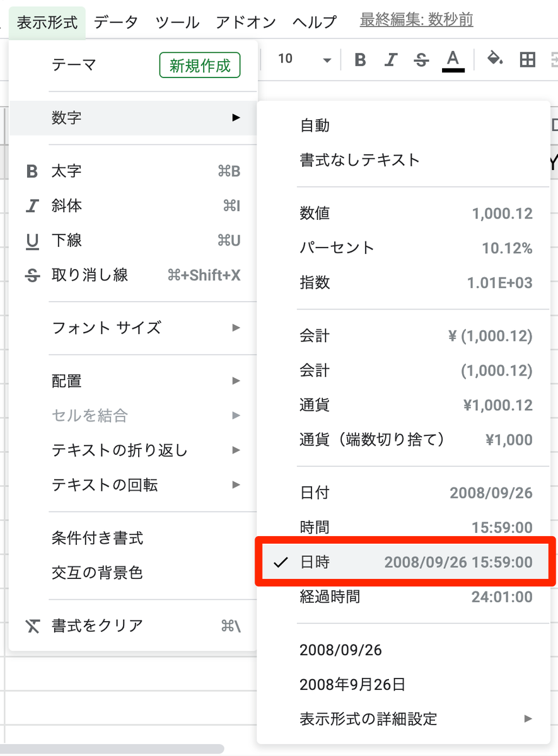
Task: Open the borders tool
Action: 528,59
